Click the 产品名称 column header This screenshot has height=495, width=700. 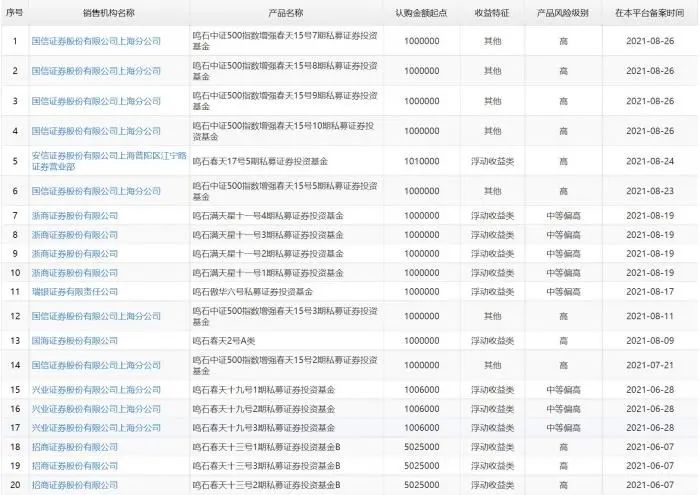coord(286,12)
